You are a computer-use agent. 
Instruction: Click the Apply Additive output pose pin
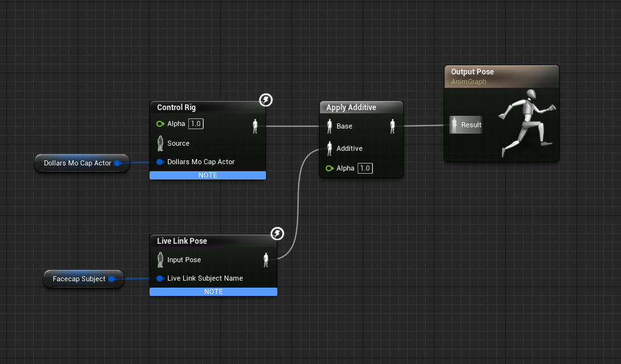(x=393, y=126)
